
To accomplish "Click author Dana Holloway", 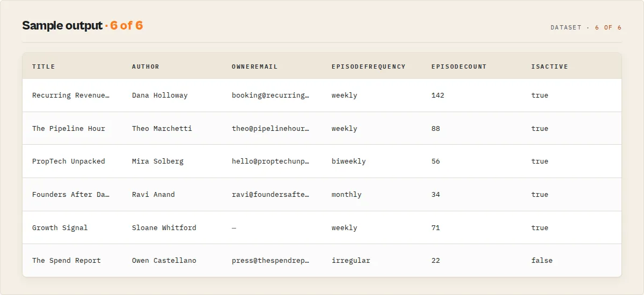I will pos(160,95).
